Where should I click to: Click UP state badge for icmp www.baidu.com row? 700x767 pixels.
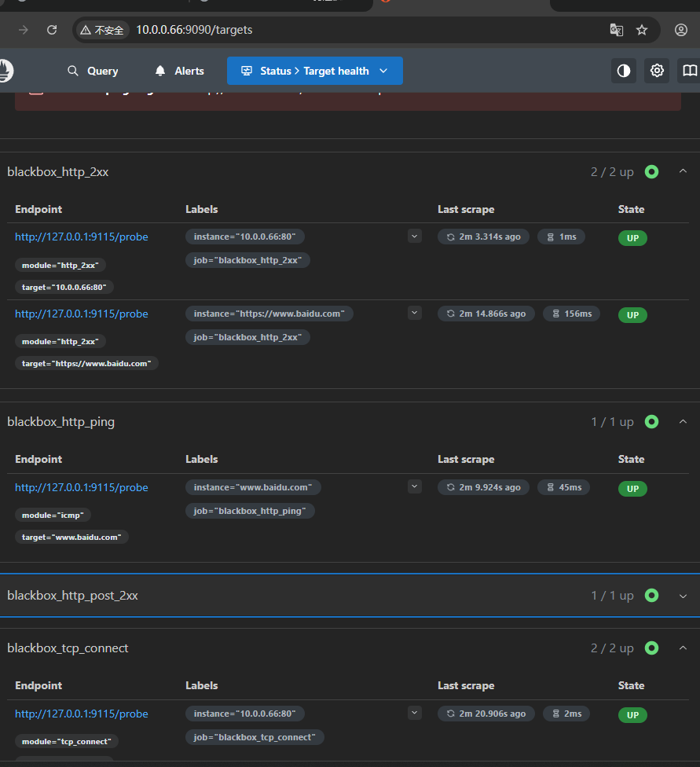coord(632,489)
